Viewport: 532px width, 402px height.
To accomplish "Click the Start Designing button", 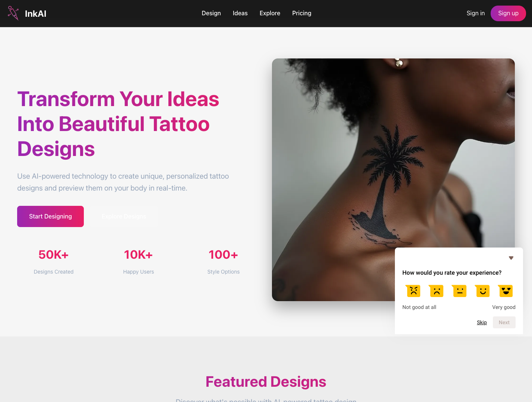I will coord(50,216).
